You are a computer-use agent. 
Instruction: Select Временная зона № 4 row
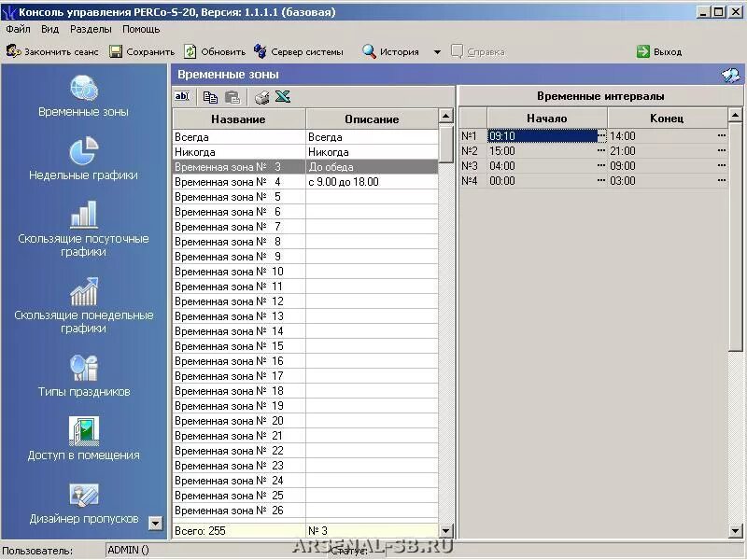(305, 182)
